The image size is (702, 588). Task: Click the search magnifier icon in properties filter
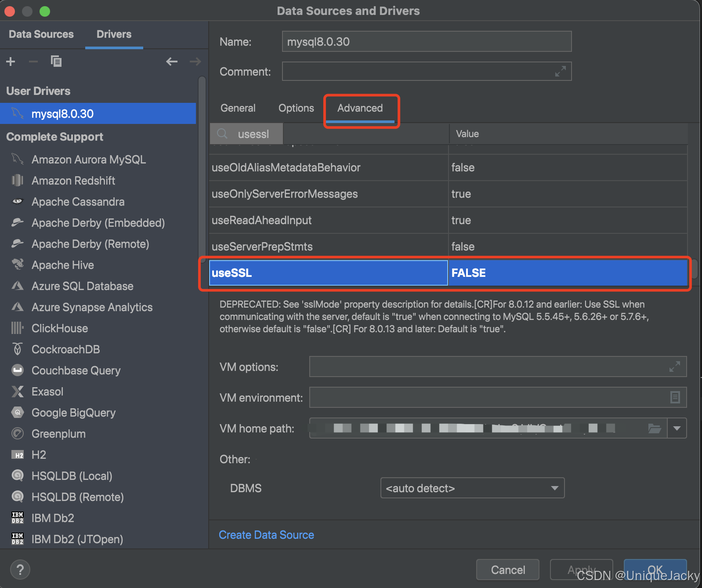tap(222, 134)
